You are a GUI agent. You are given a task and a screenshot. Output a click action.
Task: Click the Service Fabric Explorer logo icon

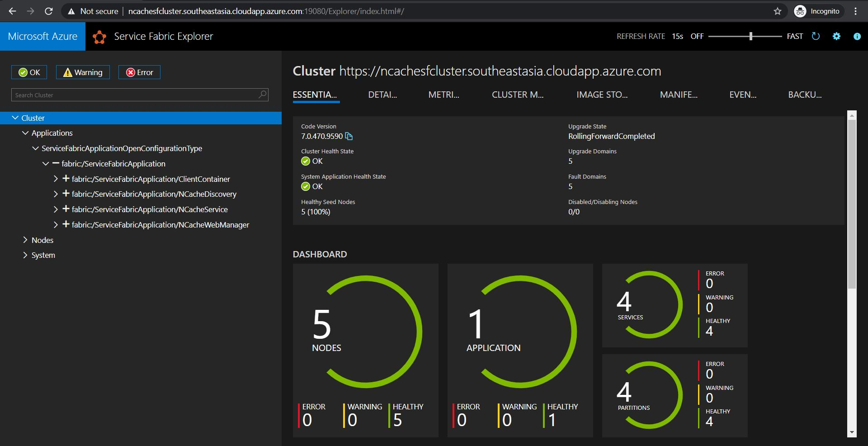[99, 37]
